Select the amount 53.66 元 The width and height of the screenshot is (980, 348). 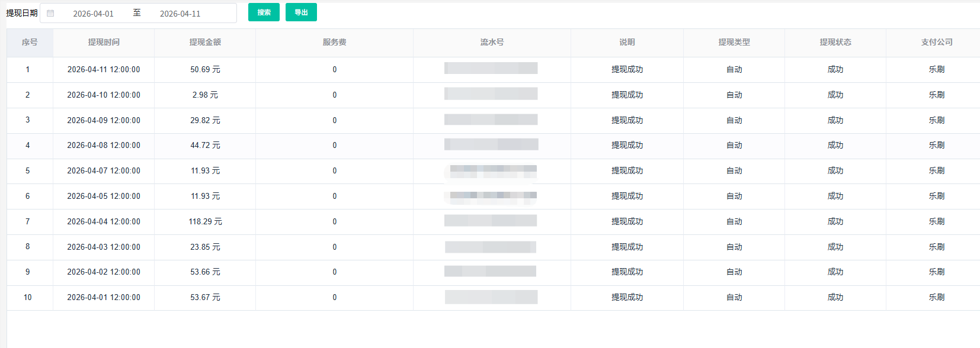click(205, 272)
